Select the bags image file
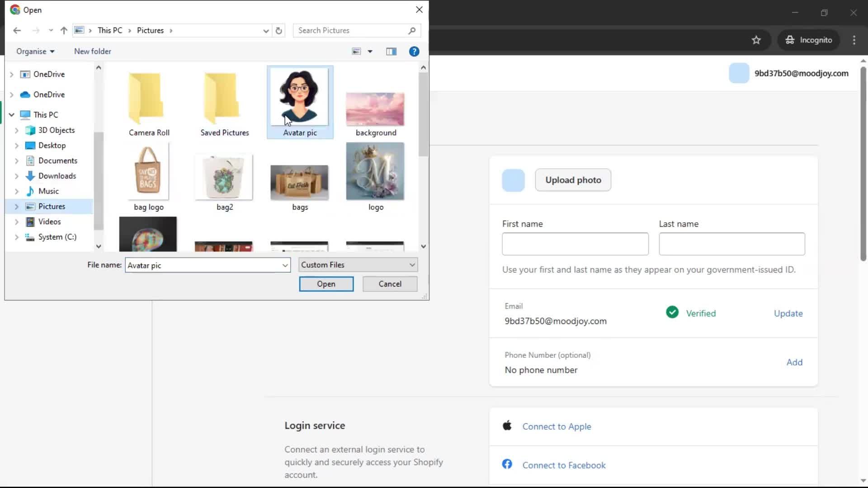The image size is (868, 488). point(300,188)
